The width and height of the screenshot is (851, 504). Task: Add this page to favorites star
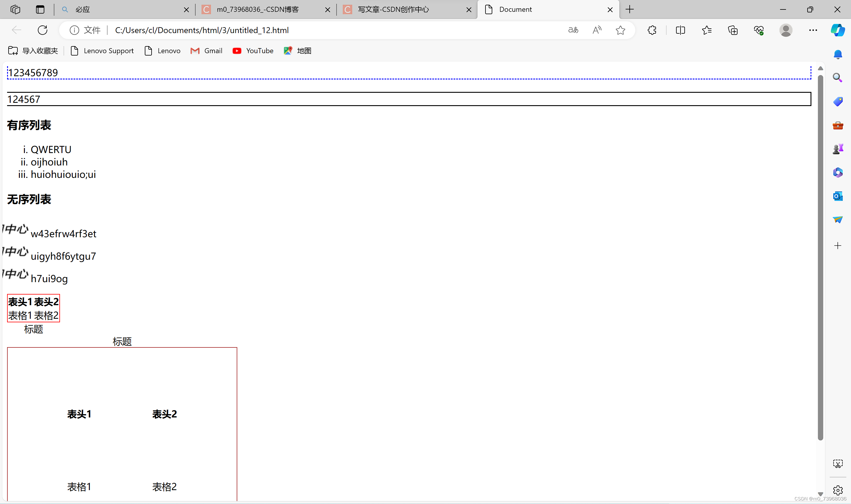(620, 30)
